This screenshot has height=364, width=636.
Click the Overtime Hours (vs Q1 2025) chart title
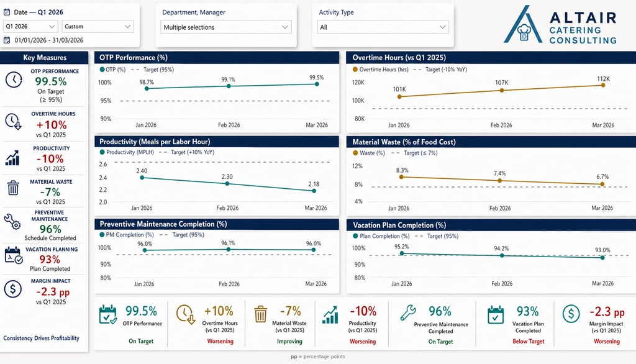399,58
